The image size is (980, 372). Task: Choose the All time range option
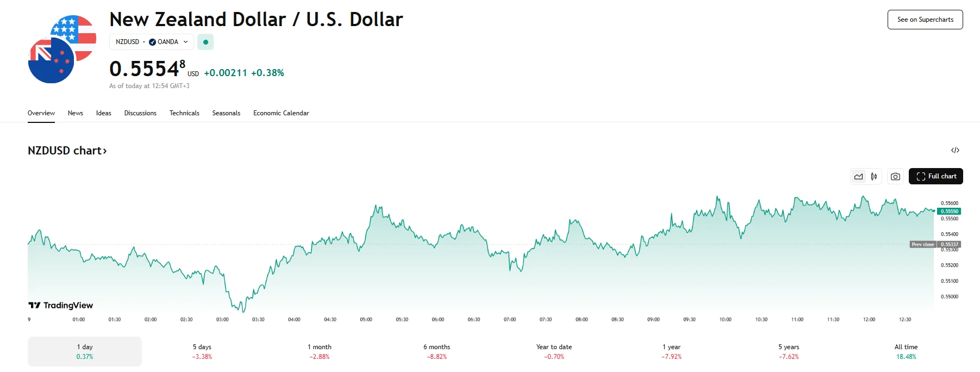pos(906,351)
